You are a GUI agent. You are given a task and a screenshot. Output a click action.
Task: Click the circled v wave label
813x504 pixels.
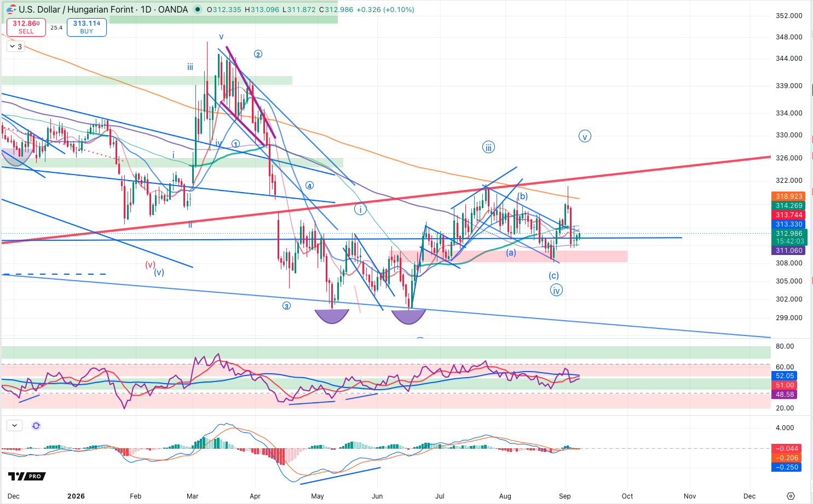click(x=585, y=137)
